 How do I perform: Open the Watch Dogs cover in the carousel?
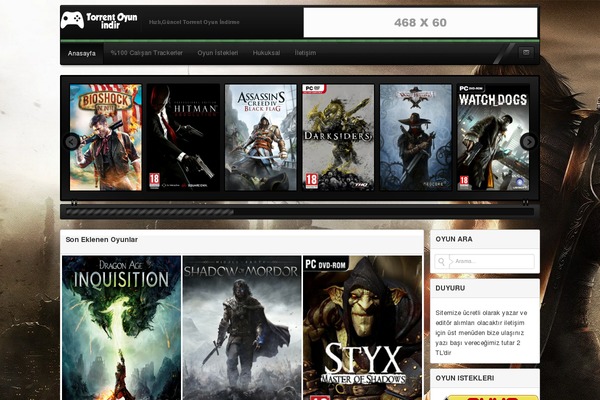(x=492, y=137)
